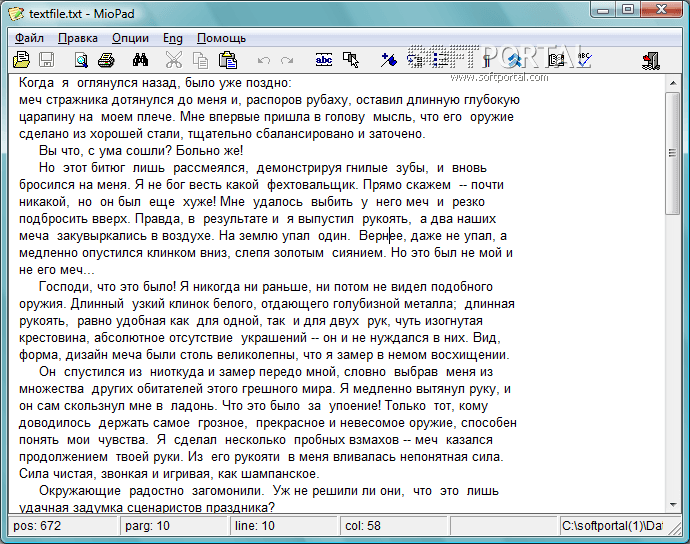This screenshot has height=544, width=690.
Task: Click the Open file folder icon
Action: 21,59
